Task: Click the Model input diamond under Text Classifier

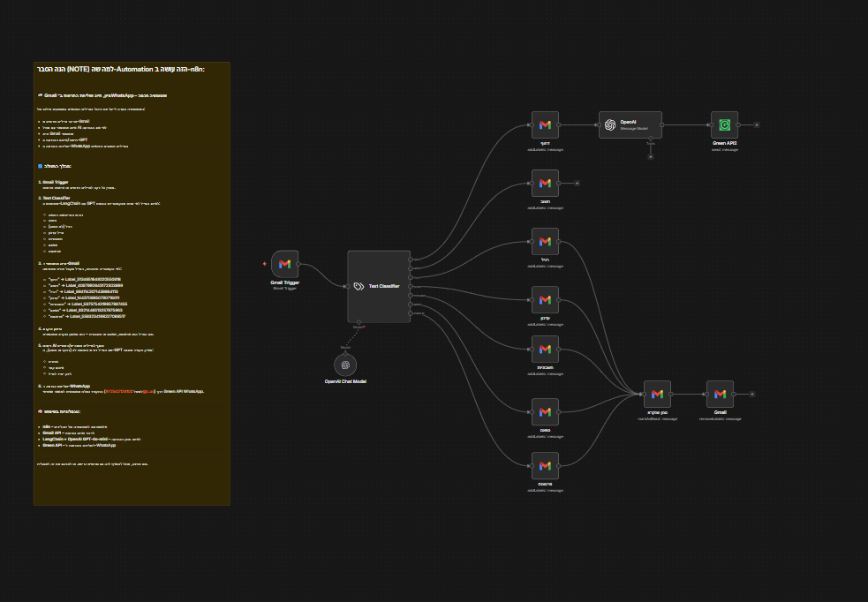Action: click(x=359, y=322)
